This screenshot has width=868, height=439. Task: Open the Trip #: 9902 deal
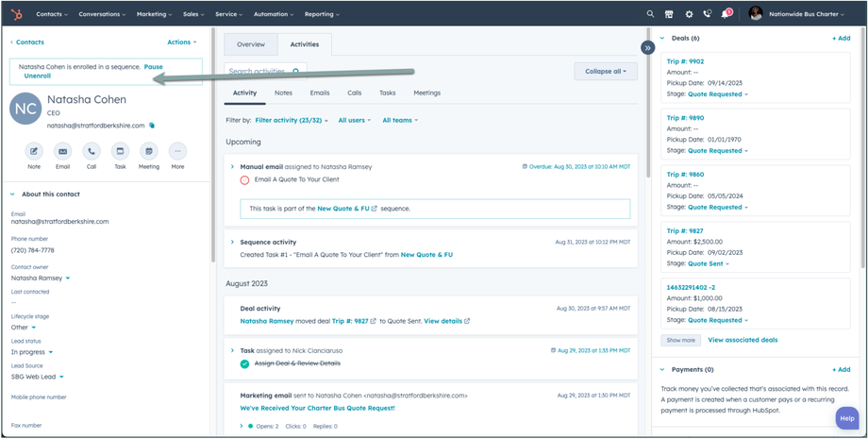(685, 61)
